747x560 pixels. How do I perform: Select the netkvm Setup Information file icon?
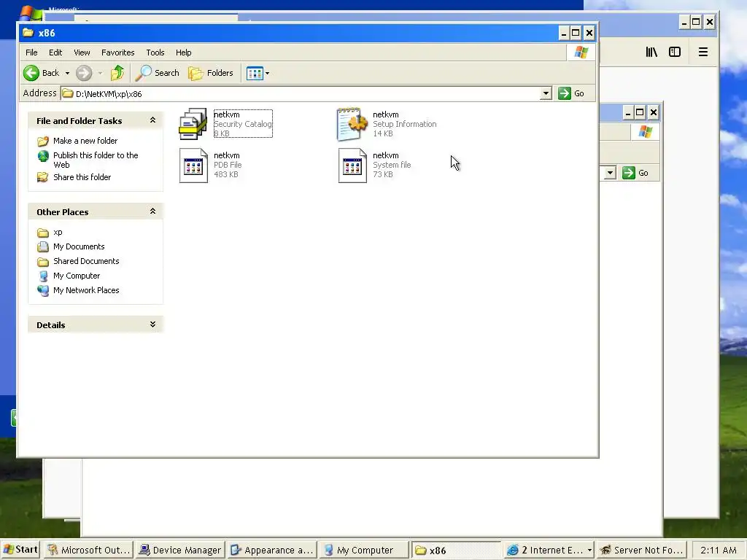pyautogui.click(x=352, y=124)
